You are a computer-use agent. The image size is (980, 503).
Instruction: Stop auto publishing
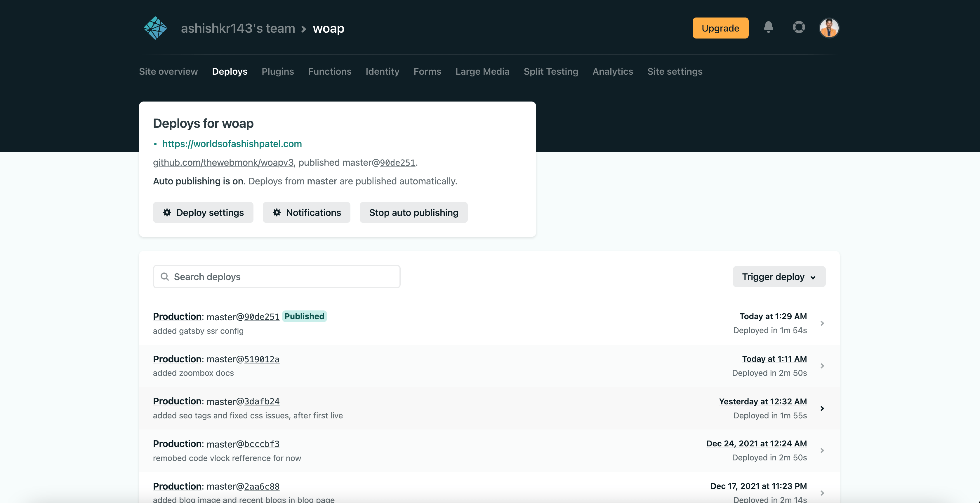(x=413, y=212)
